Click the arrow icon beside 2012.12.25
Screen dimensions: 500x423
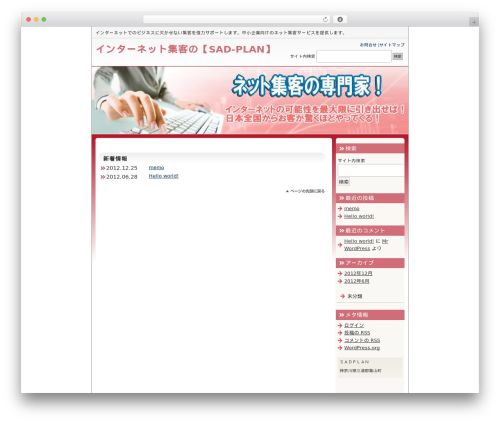(103, 168)
